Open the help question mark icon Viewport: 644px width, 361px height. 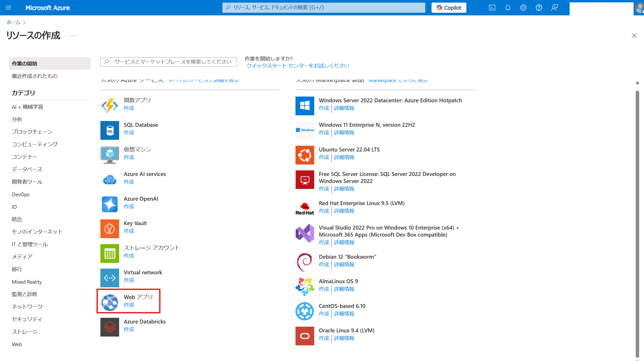tap(539, 8)
